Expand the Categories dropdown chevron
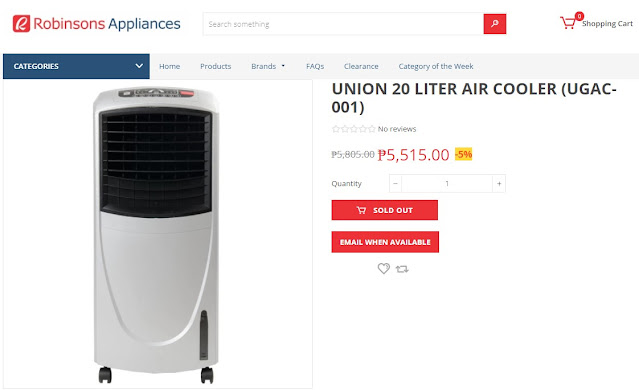The width and height of the screenshot is (639, 390). coord(139,66)
